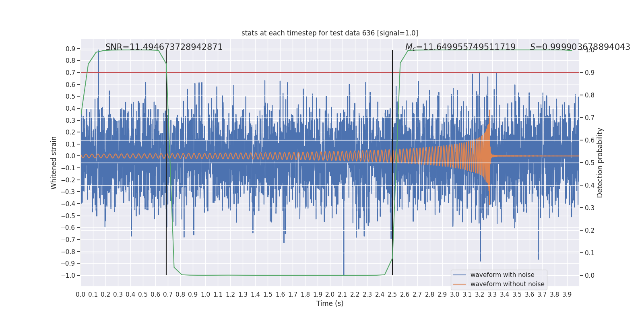Select the Detection probability tick label 0.8

point(590,95)
